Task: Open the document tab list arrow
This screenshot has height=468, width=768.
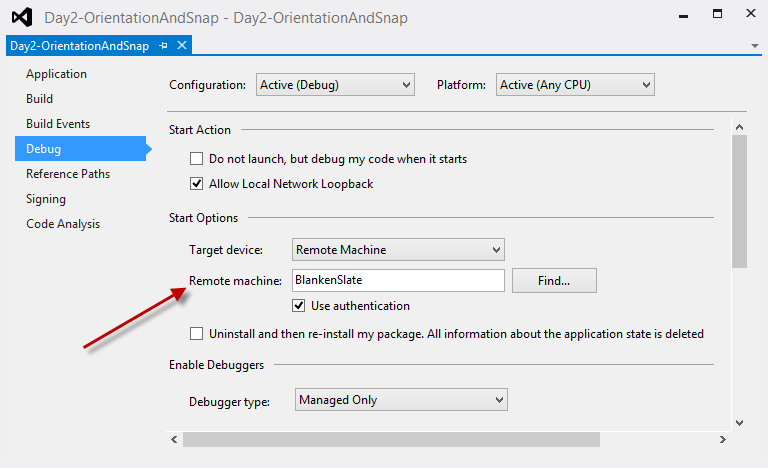Action: (755, 46)
